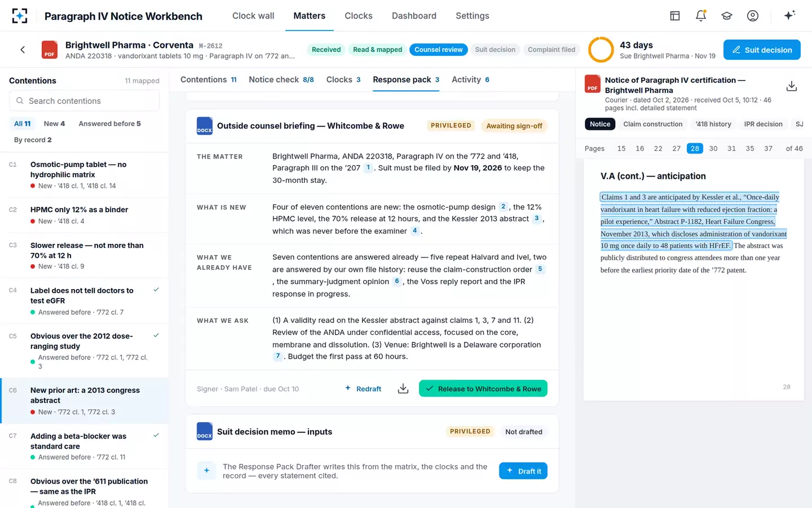Screen dimensions: 812x508
Task: Open citation chip 7 after Delaware corporation
Action: point(277,356)
